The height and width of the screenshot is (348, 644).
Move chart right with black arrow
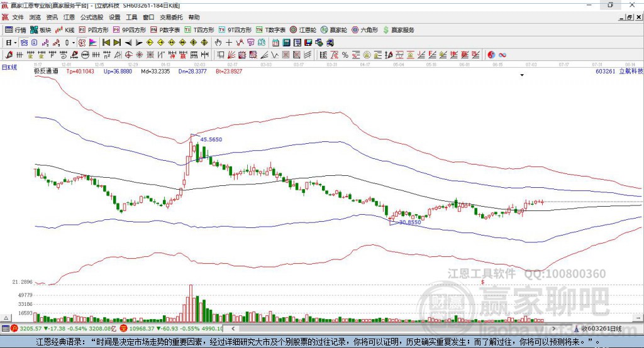pyautogui.click(x=139, y=43)
